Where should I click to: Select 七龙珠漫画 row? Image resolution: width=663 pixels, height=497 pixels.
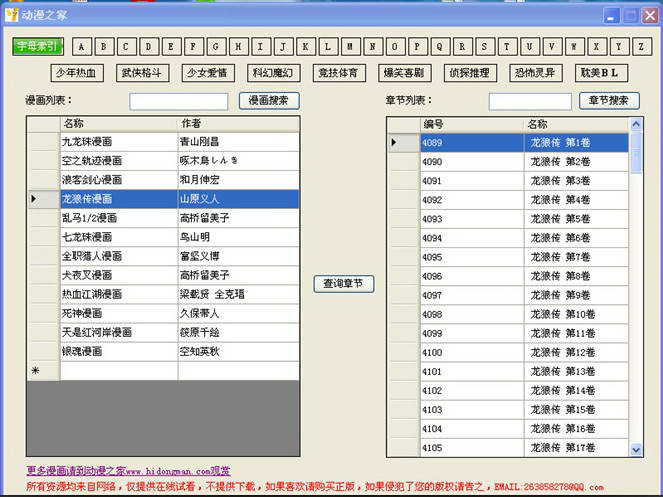pyautogui.click(x=163, y=237)
